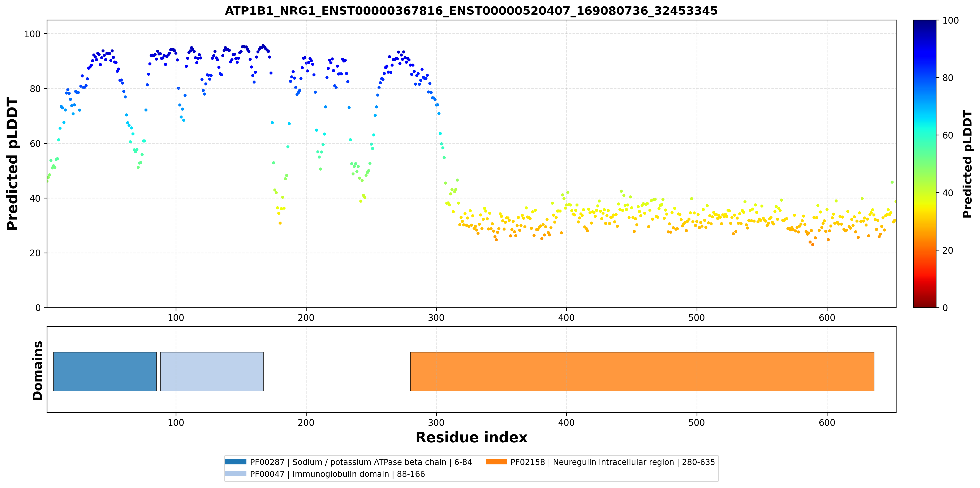Image resolution: width=980 pixels, height=488 pixels.
Task: Click the left Predicted pLDDT axis label
Action: [x=12, y=164]
